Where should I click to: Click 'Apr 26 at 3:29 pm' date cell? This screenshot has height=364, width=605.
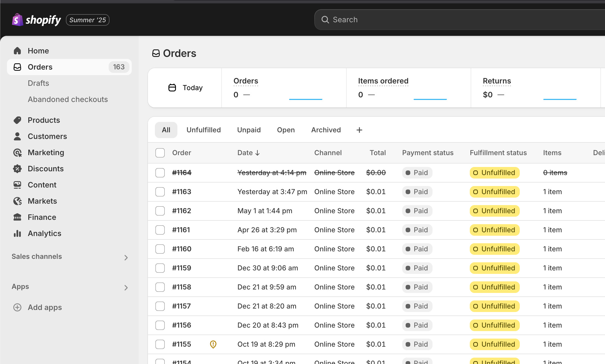coord(267,230)
